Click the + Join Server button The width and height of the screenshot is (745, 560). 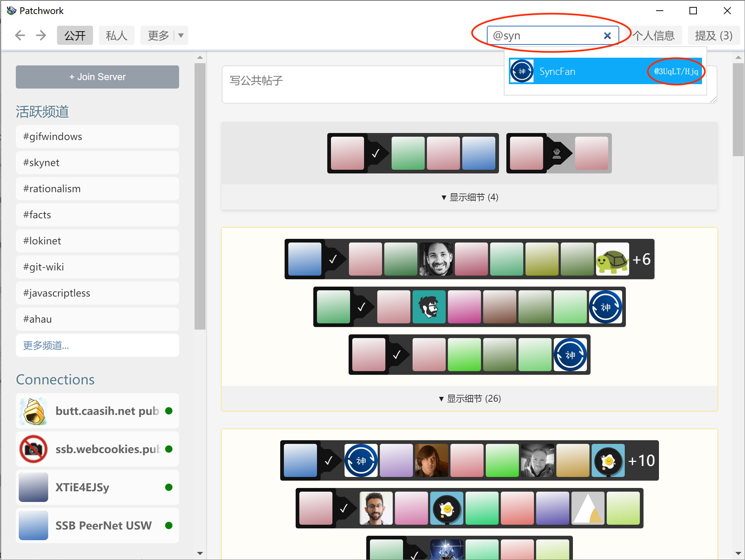click(x=97, y=77)
